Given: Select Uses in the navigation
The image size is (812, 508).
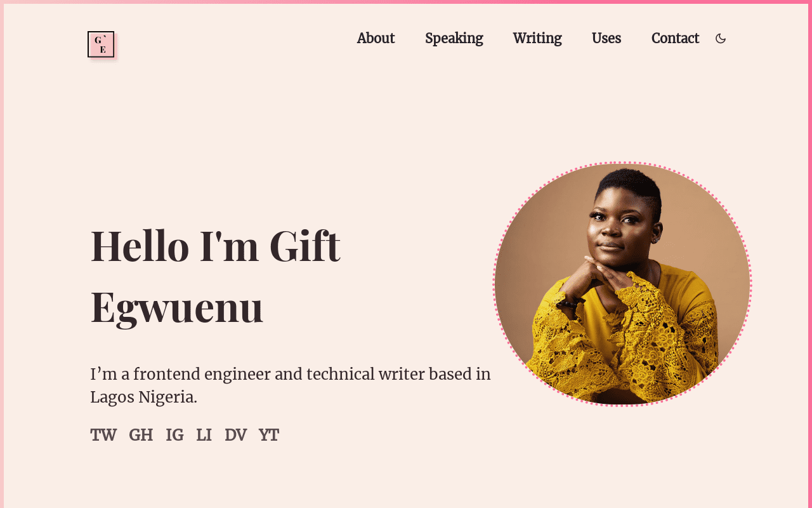Looking at the screenshot, I should pos(606,39).
